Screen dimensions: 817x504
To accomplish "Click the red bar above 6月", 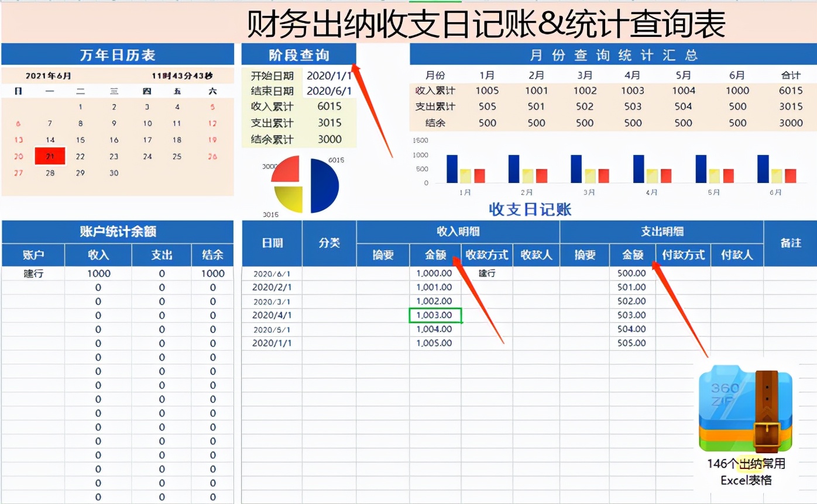I will (x=791, y=175).
